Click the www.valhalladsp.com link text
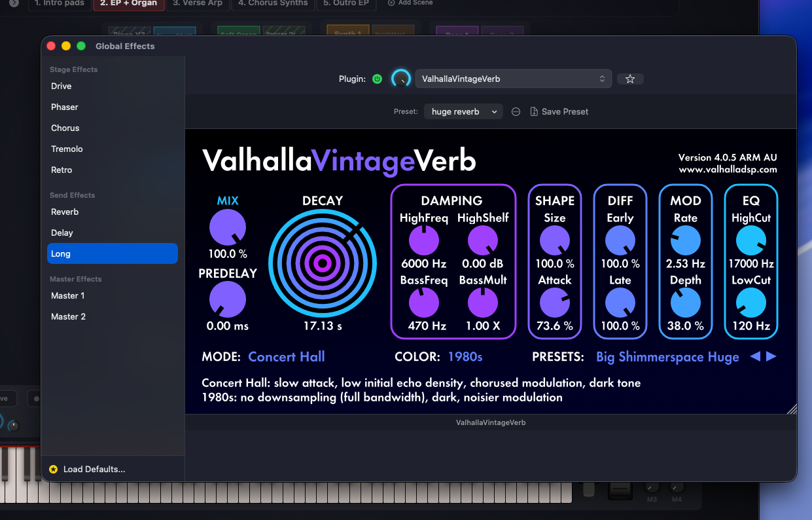Image resolution: width=812 pixels, height=520 pixels. pos(728,170)
